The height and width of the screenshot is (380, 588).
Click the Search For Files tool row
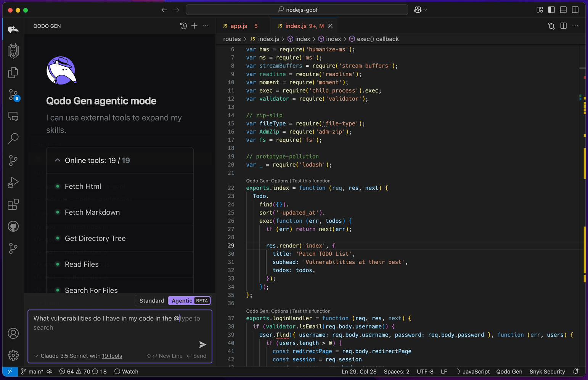(x=120, y=290)
